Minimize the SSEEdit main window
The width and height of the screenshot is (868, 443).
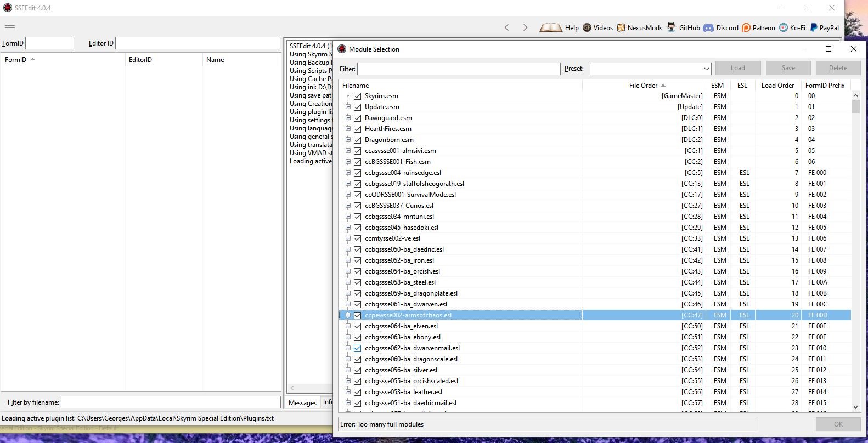(781, 8)
